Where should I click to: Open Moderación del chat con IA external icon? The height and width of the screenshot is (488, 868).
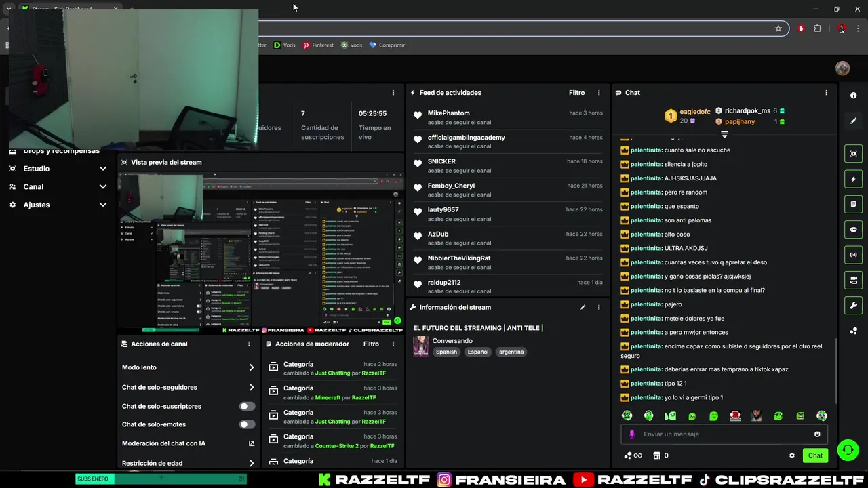(x=252, y=443)
